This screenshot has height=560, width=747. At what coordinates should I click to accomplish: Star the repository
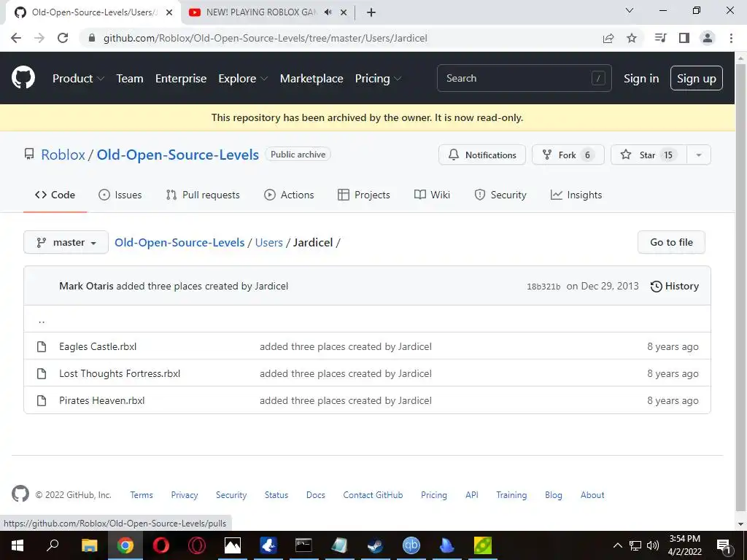click(x=649, y=155)
